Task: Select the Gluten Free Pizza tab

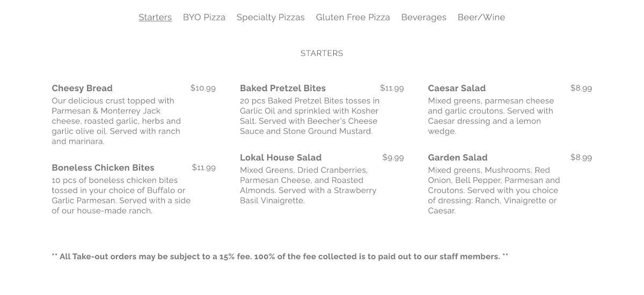Action: click(x=353, y=17)
